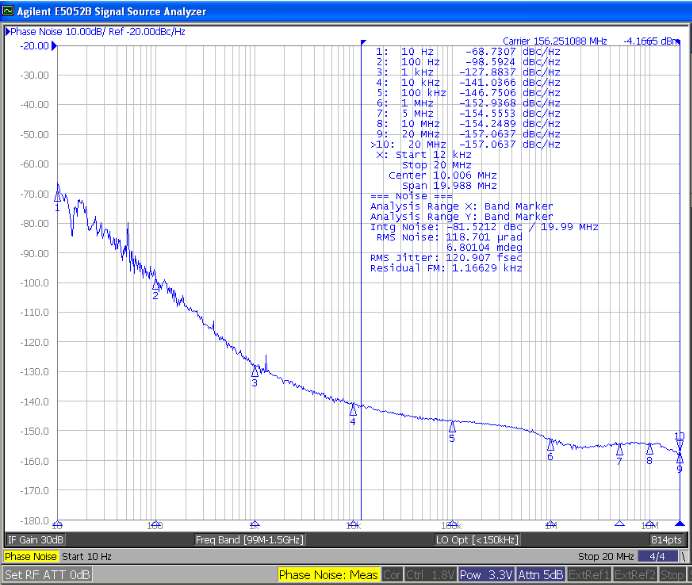Open the Freq Band [99M-1.5GHz] setting

tap(248, 539)
